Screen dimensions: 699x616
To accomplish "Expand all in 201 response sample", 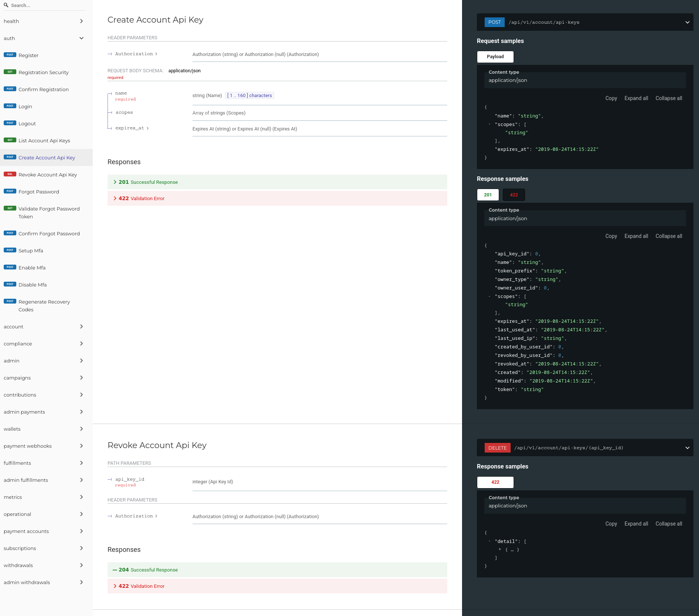I will [636, 236].
